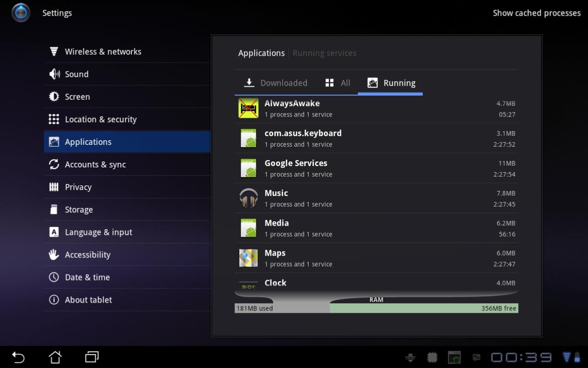Show cached processes
The image size is (588, 368).
tap(537, 13)
